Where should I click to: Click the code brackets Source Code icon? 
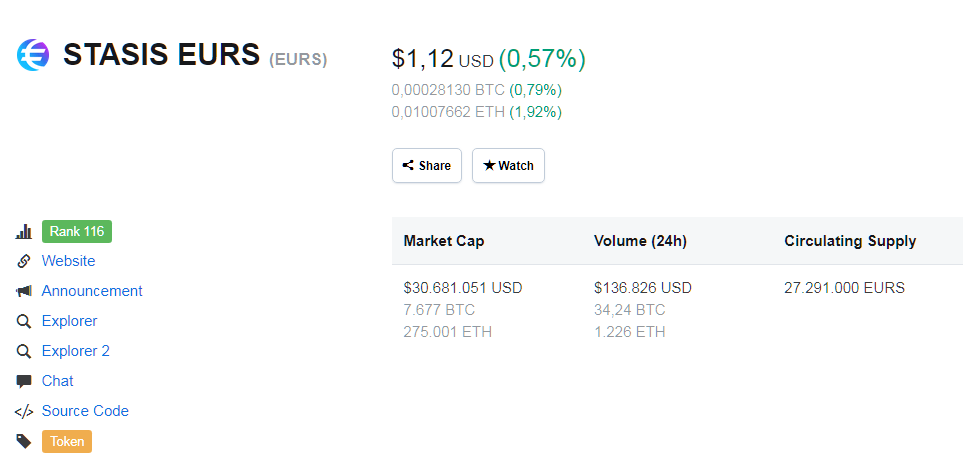(24, 411)
